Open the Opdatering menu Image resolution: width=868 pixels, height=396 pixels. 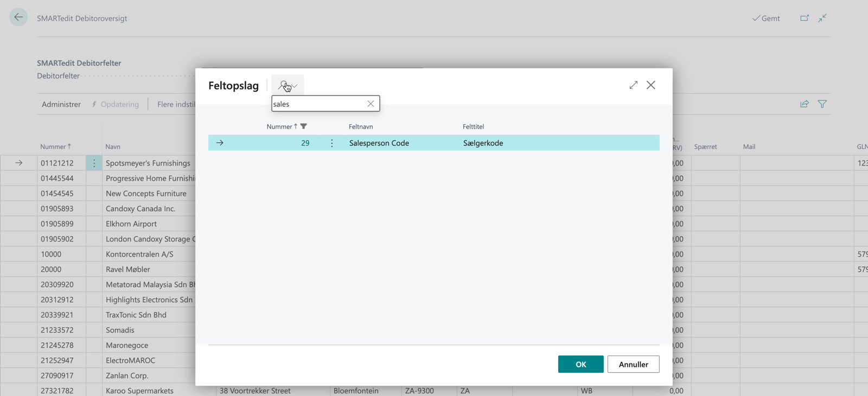(115, 104)
